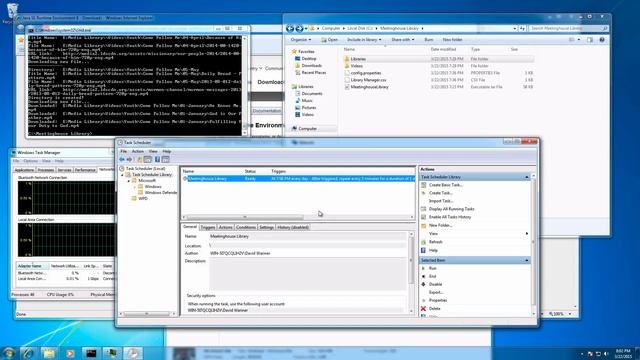Switch to Processes tab in Task Manager

(x=46, y=170)
